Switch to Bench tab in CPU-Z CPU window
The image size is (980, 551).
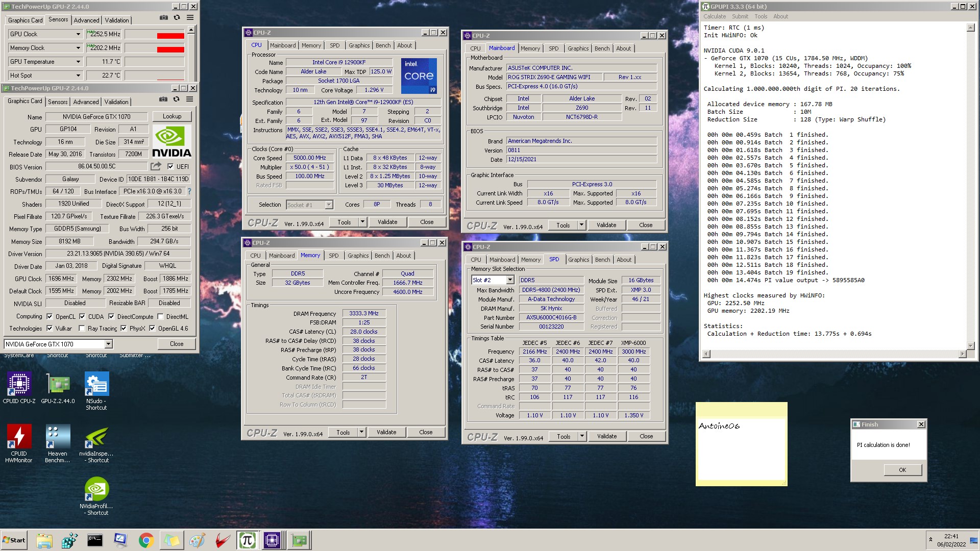tap(383, 45)
